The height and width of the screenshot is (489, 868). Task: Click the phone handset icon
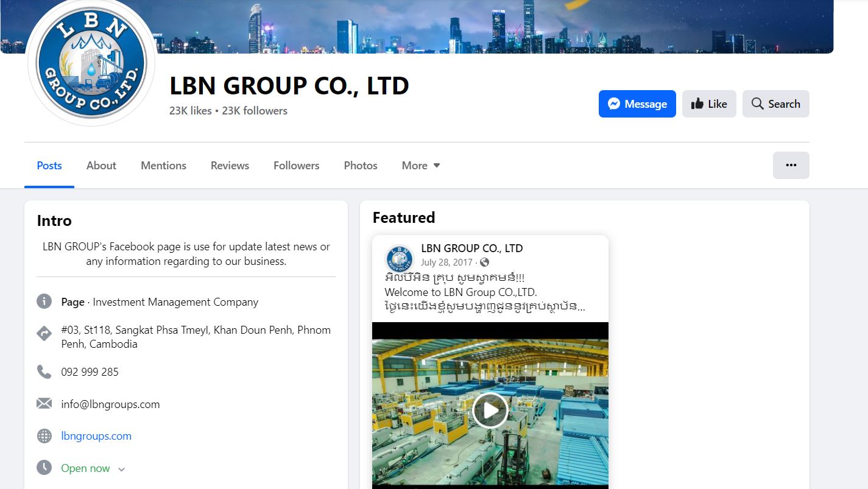coord(44,371)
